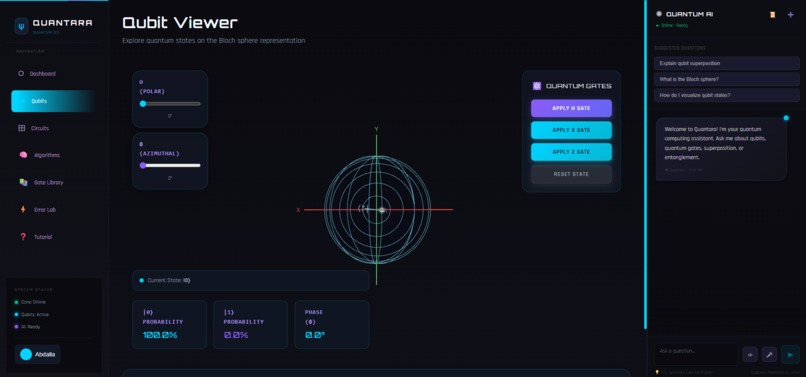Image resolution: width=806 pixels, height=377 pixels.
Task: Click the Abdalla user name
Action: point(45,354)
